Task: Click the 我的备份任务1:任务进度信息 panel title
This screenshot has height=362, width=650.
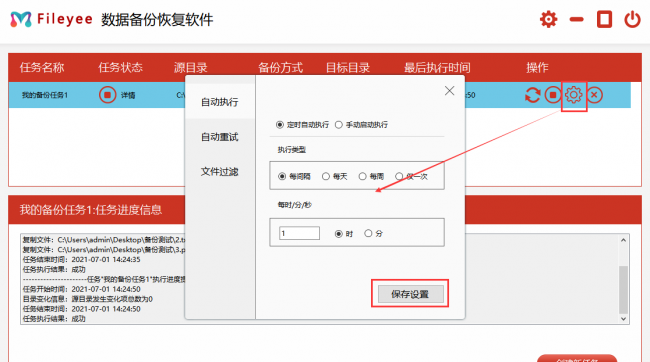Action: click(91, 210)
